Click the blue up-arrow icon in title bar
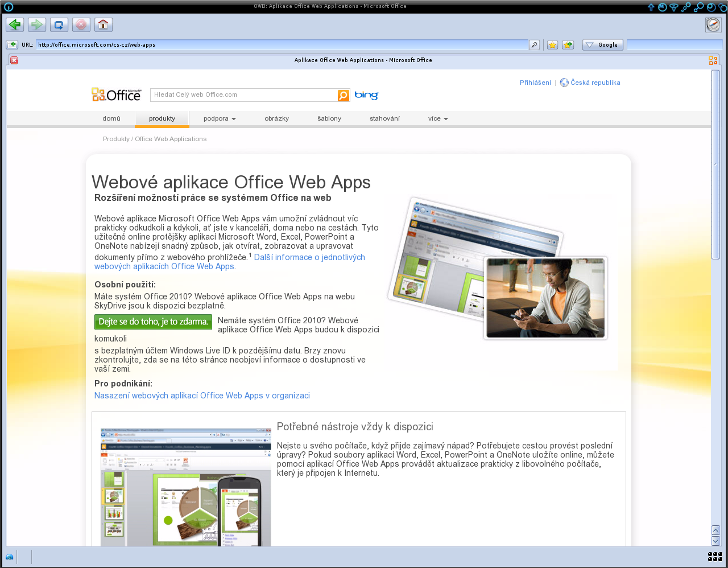Screen dimensions: 728x568 (651, 7)
